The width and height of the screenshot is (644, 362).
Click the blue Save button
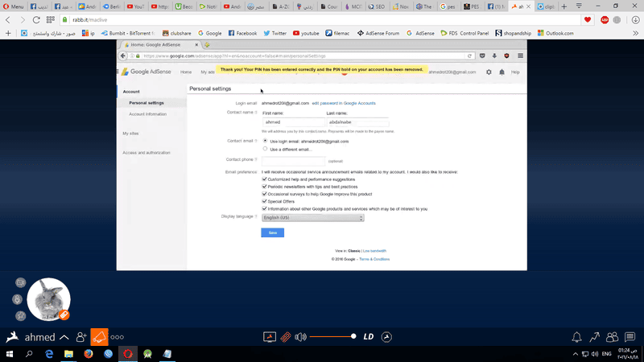coord(273,232)
